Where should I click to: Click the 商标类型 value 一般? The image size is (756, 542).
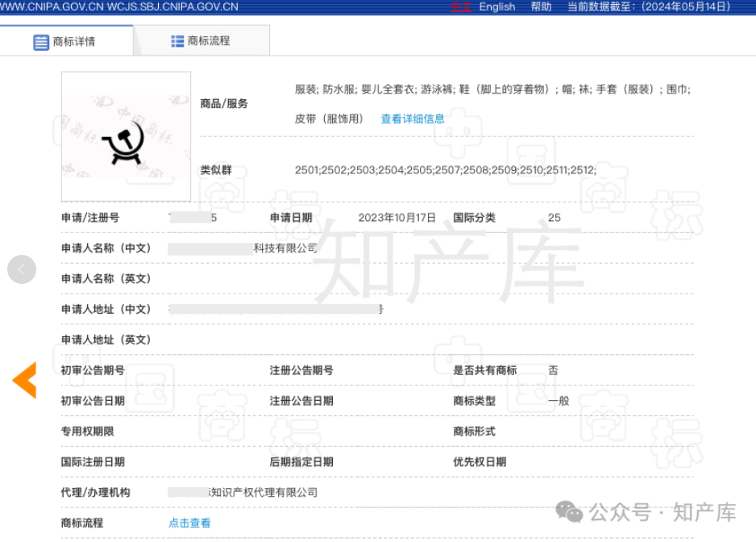(x=559, y=401)
